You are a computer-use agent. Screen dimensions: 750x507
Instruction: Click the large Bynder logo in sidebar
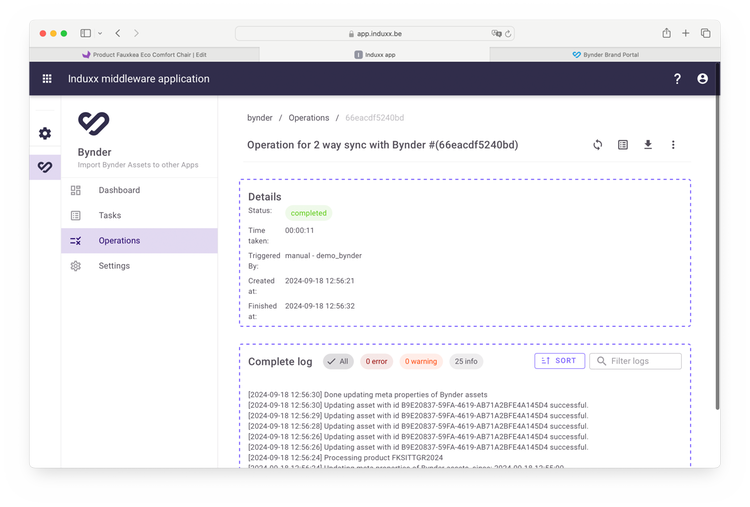[x=94, y=124]
